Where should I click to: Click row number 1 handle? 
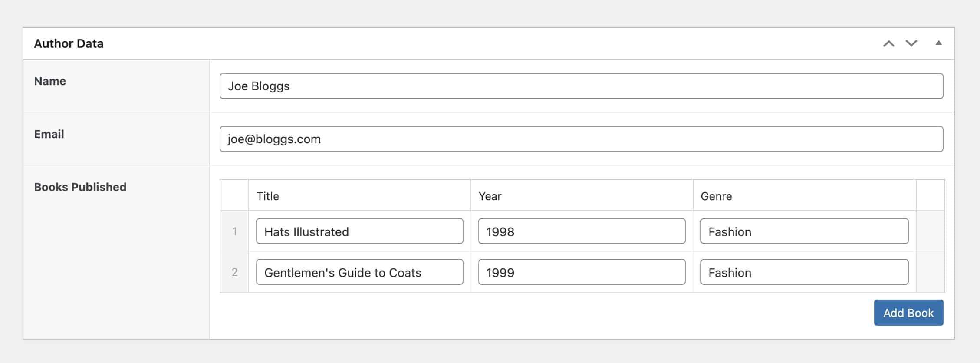pyautogui.click(x=234, y=231)
